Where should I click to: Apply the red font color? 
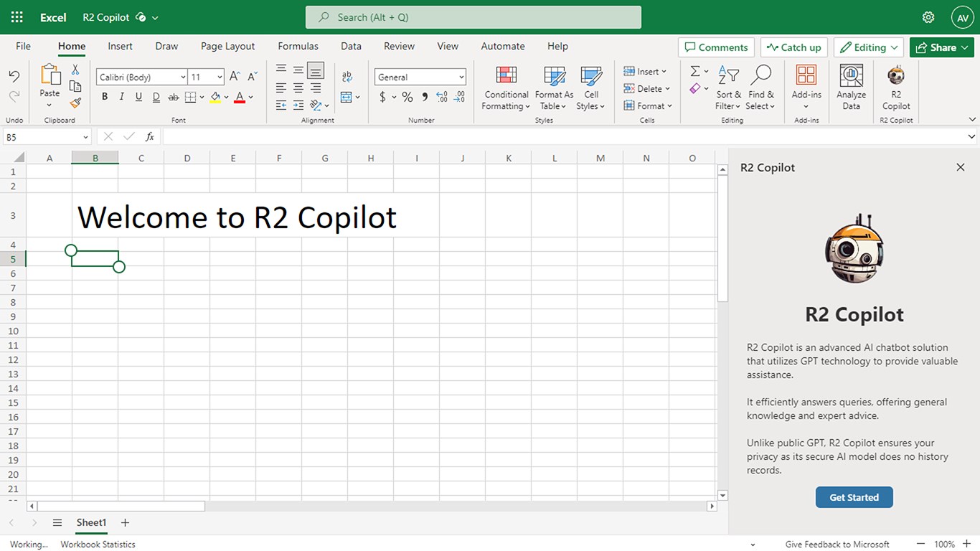pos(240,97)
